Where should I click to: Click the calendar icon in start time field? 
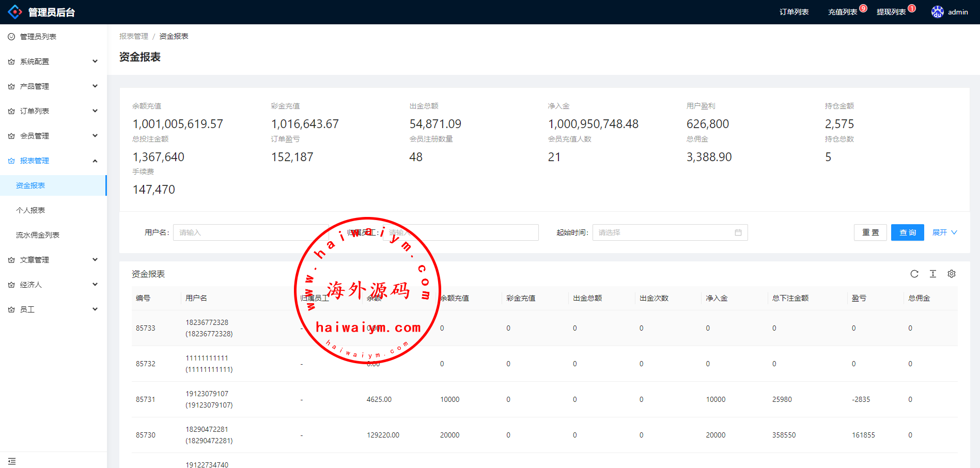tap(738, 232)
